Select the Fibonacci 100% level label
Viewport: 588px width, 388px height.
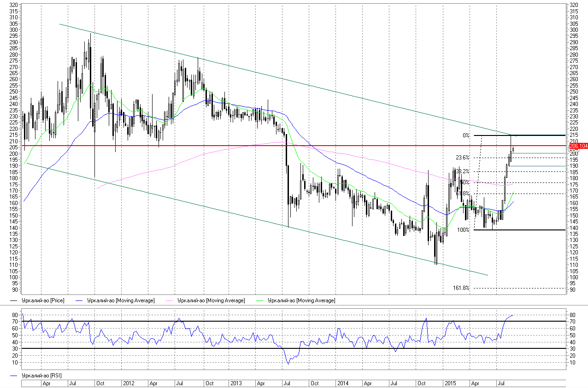[463, 230]
